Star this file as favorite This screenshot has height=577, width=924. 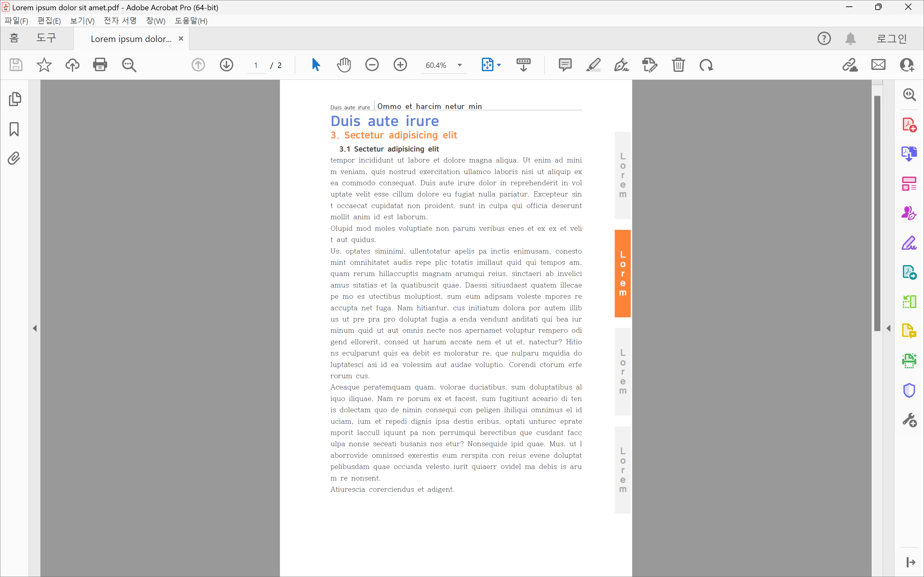click(44, 65)
